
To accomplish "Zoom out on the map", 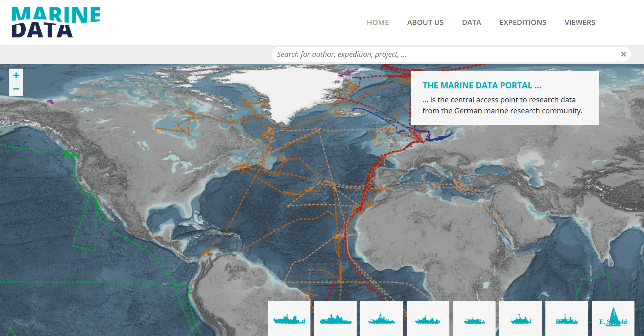I will pos(16,89).
